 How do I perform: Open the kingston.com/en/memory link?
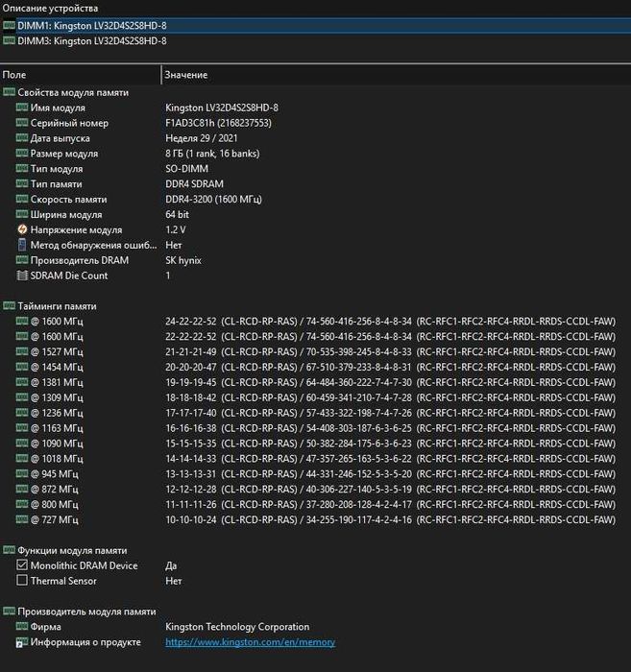251,642
